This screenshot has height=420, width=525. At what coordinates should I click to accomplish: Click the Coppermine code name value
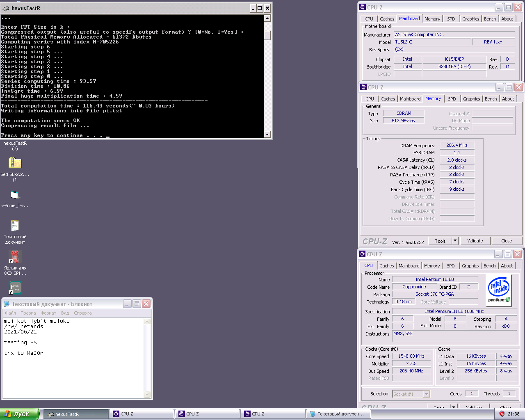(414, 287)
